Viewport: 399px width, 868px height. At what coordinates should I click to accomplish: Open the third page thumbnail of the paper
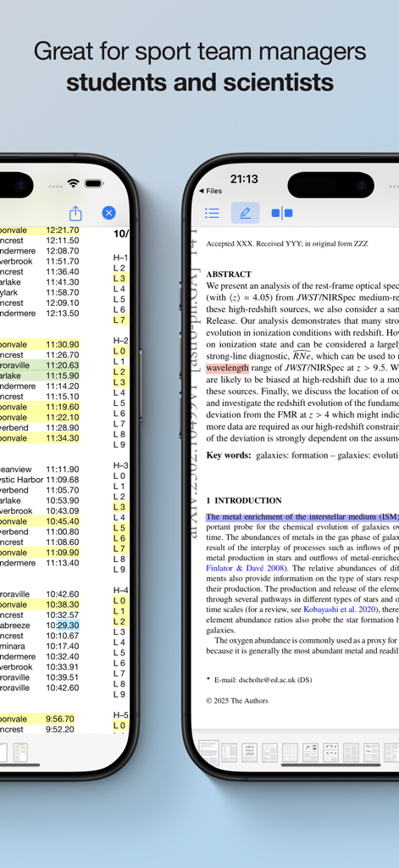pos(250,753)
